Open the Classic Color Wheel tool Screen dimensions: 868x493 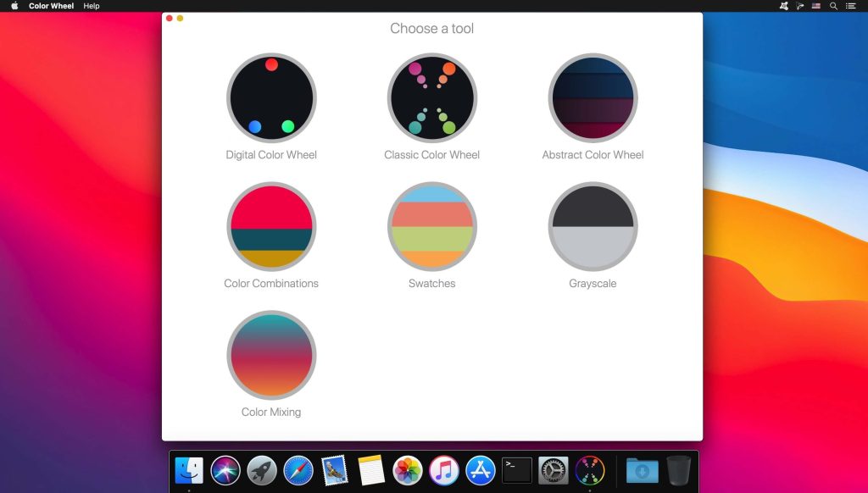click(x=432, y=97)
